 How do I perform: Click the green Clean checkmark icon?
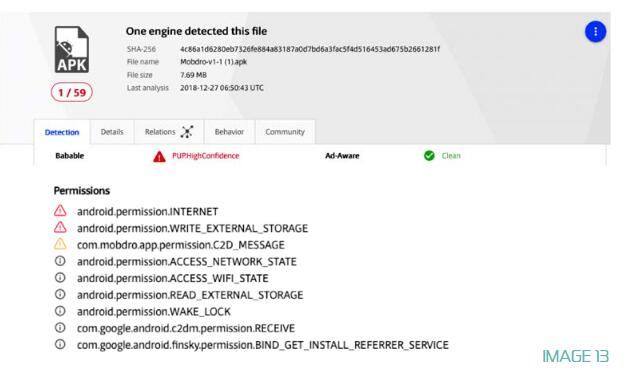coord(429,155)
